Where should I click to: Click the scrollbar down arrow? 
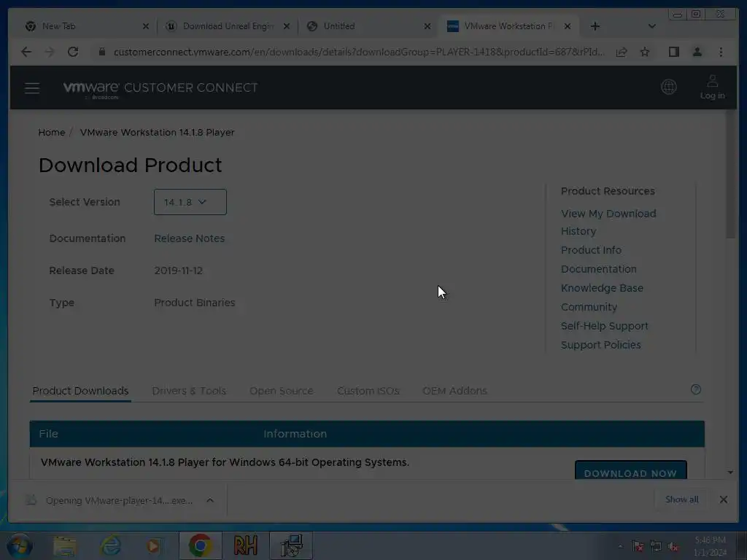click(730, 472)
